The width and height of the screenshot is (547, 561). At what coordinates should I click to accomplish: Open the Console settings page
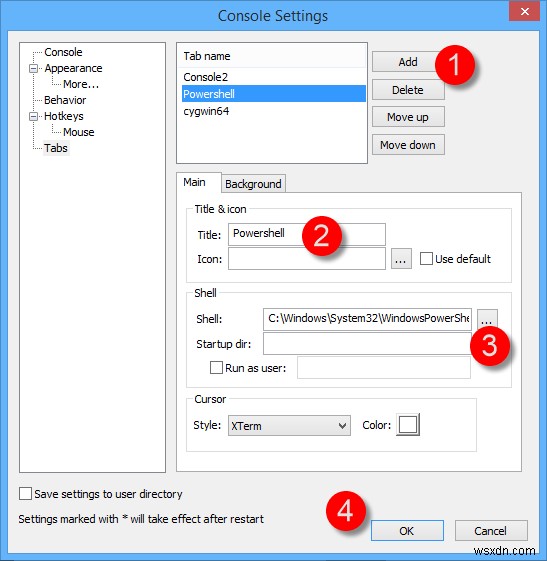coord(63,52)
